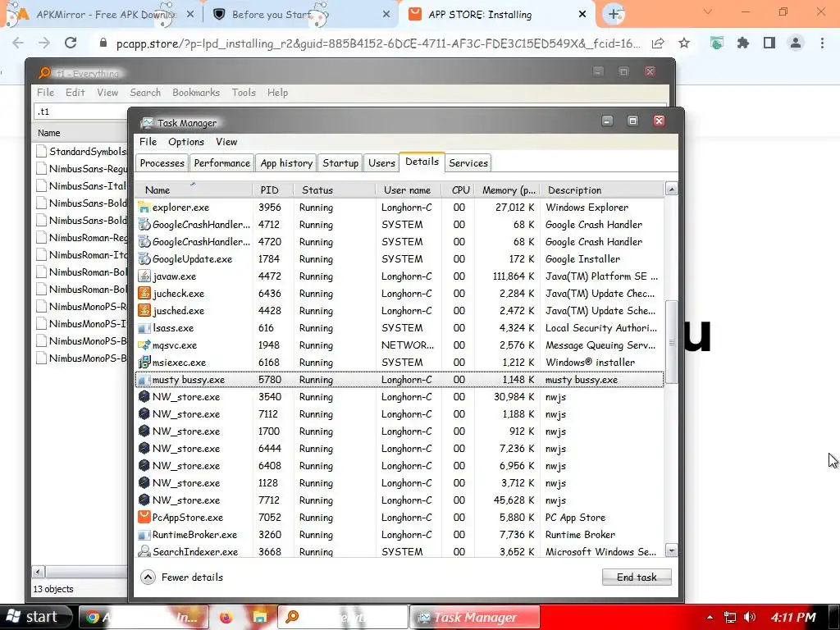
Task: Open the Everything window Bookmarks menu
Action: tap(196, 92)
